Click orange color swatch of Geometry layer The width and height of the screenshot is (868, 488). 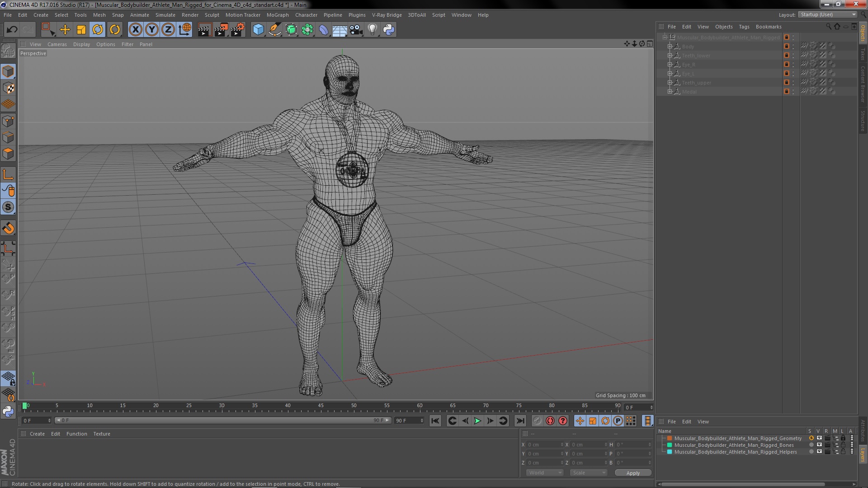(670, 438)
